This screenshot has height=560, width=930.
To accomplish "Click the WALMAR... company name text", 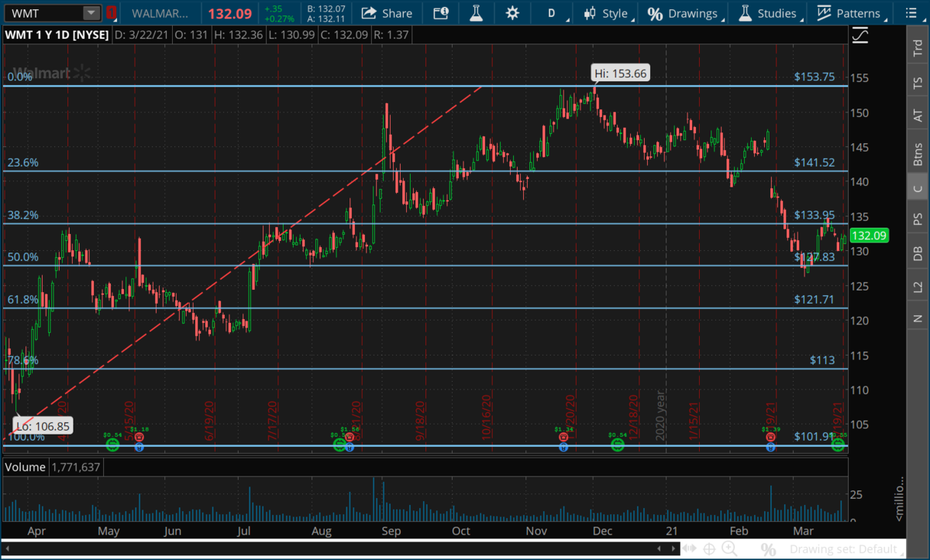I will pos(159,12).
